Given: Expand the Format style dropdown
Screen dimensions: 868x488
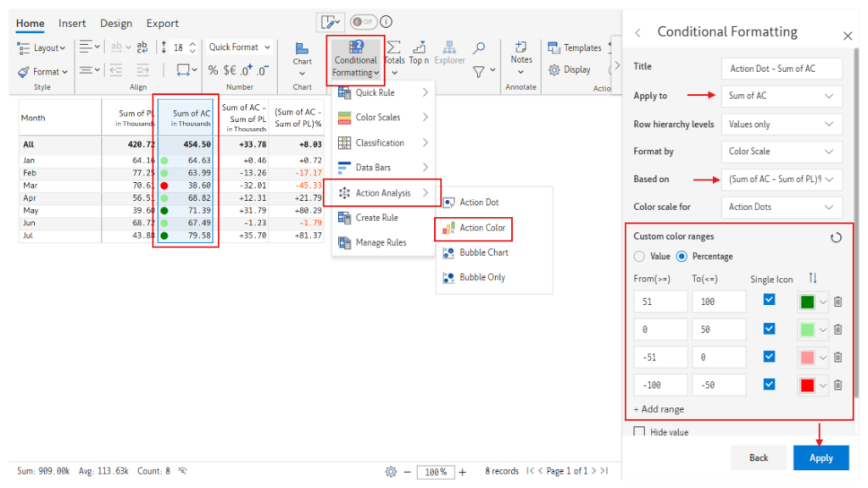Looking at the screenshot, I should [42, 71].
